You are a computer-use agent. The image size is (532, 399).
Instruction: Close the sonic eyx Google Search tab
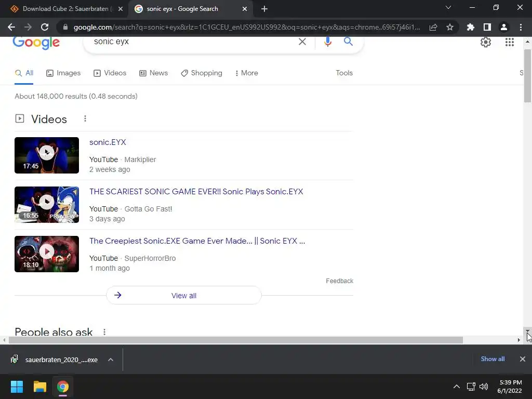coord(245,9)
